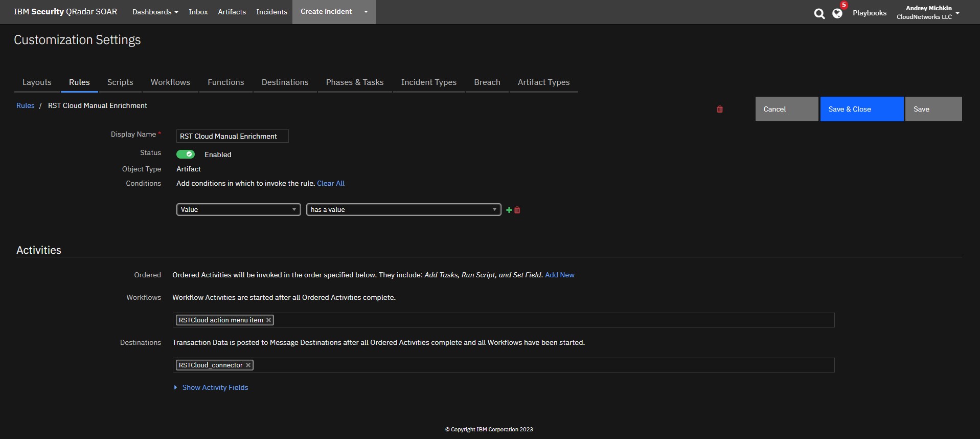Open the Incidents page
The image size is (980, 439).
click(x=272, y=12)
